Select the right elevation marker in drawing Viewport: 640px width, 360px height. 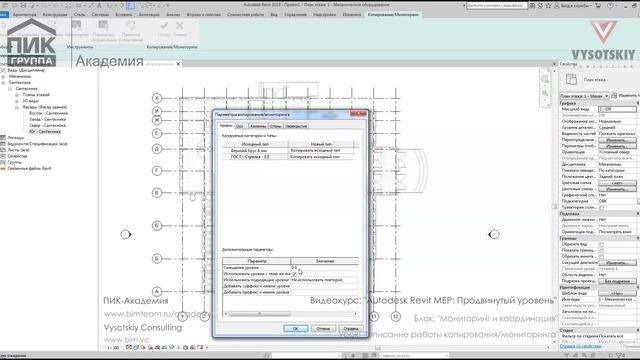point(494,234)
